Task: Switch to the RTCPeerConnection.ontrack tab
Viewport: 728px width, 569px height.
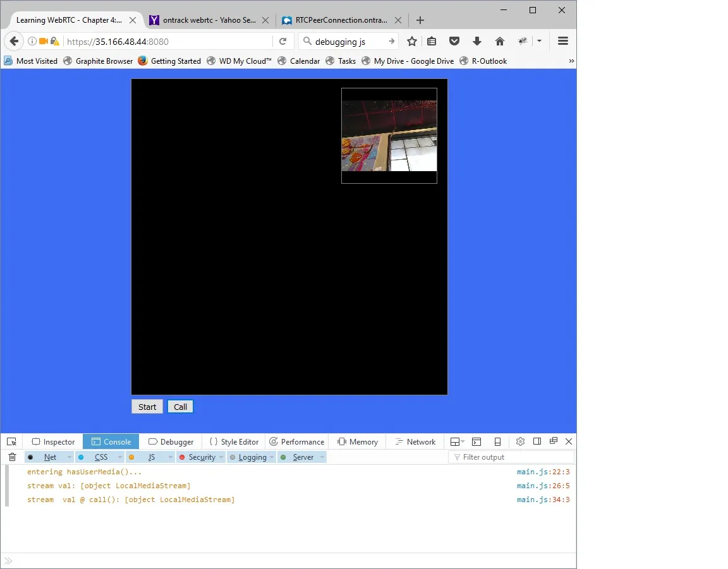Action: 341,20
